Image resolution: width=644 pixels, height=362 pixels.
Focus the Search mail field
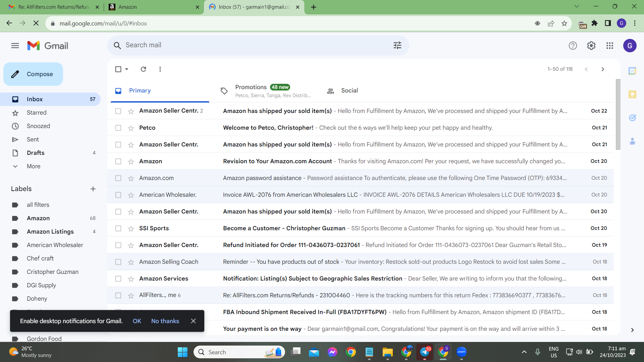click(x=258, y=45)
